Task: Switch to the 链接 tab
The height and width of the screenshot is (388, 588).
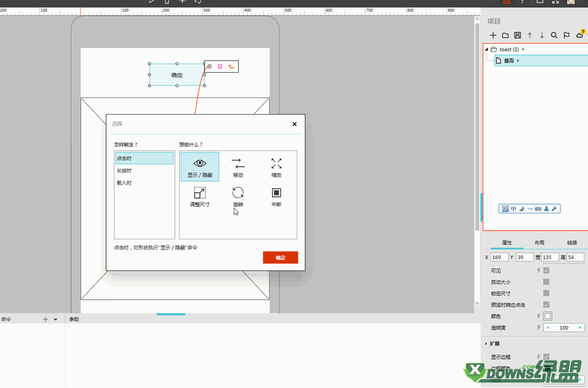Action: coord(572,243)
